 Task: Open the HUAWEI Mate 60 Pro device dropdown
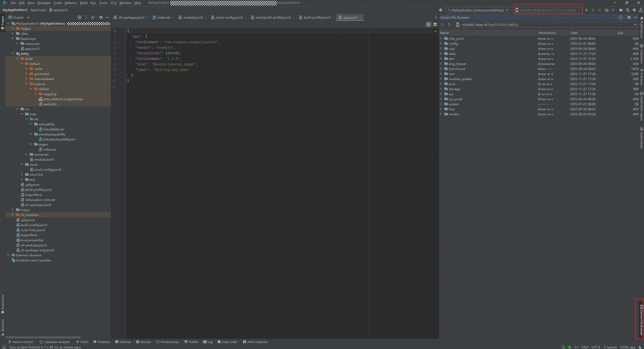(x=548, y=10)
